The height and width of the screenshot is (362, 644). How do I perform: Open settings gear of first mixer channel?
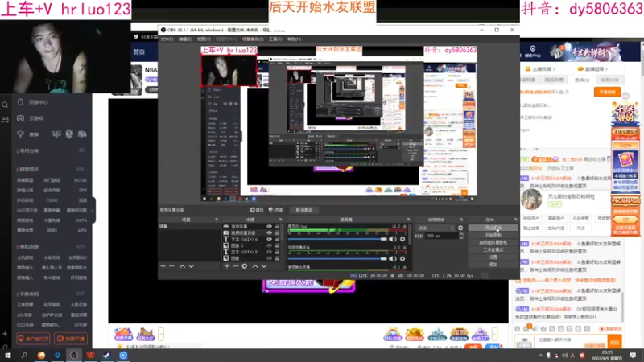[x=402, y=239]
